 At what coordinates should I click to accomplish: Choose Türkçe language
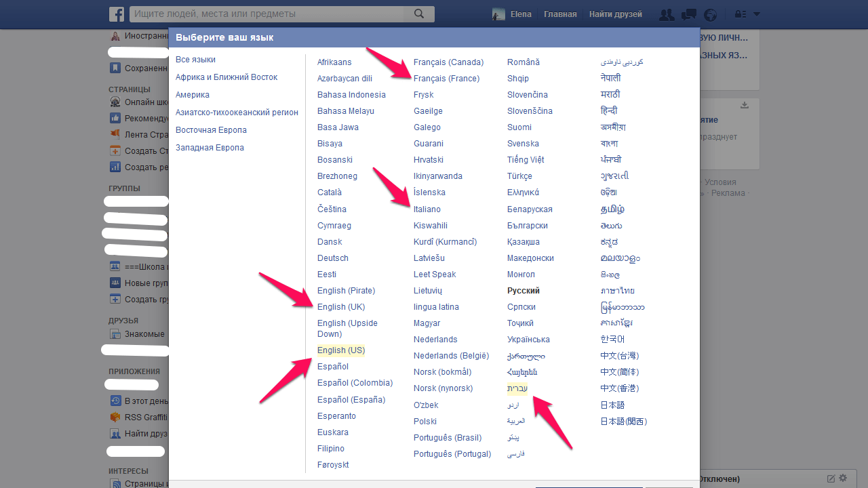pos(519,176)
